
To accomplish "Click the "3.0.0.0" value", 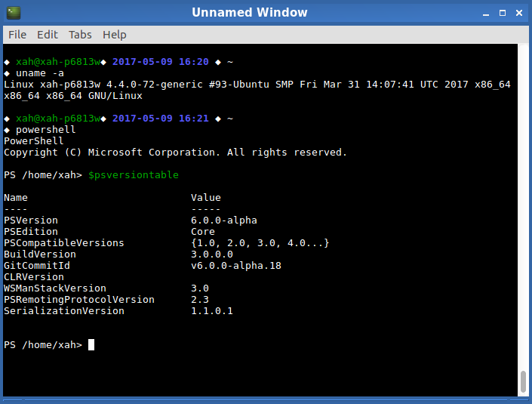I will click(212, 254).
